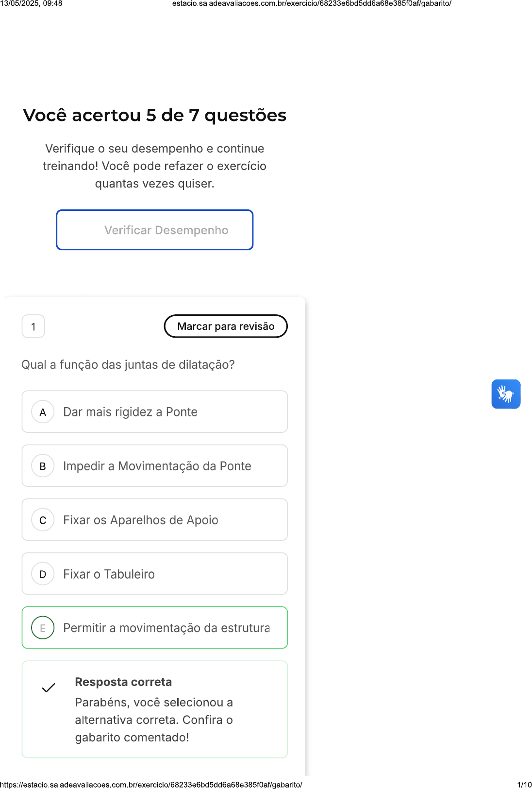Click the "Você acertou 5 de 7 questões" heading
The height and width of the screenshot is (789, 532).
tap(154, 115)
